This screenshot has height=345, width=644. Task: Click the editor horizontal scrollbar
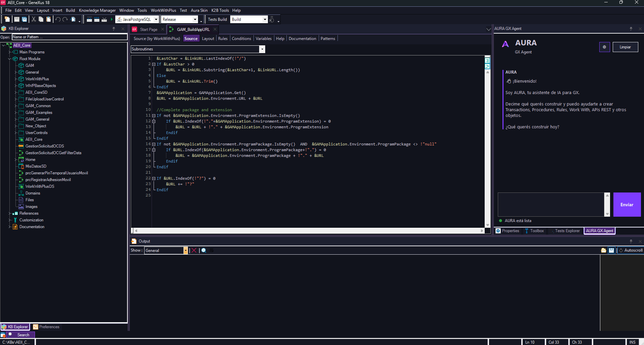pyautogui.click(x=309, y=231)
